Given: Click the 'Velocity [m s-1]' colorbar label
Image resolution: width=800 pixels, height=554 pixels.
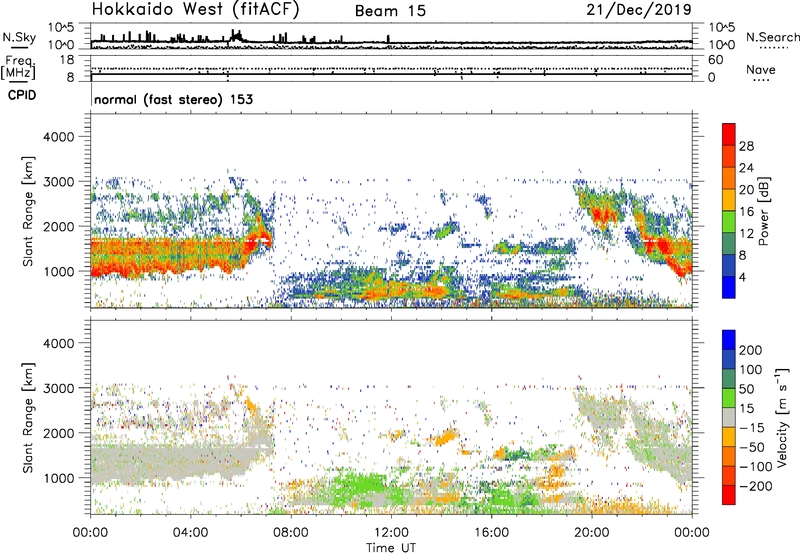Looking at the screenshot, I should (x=782, y=417).
